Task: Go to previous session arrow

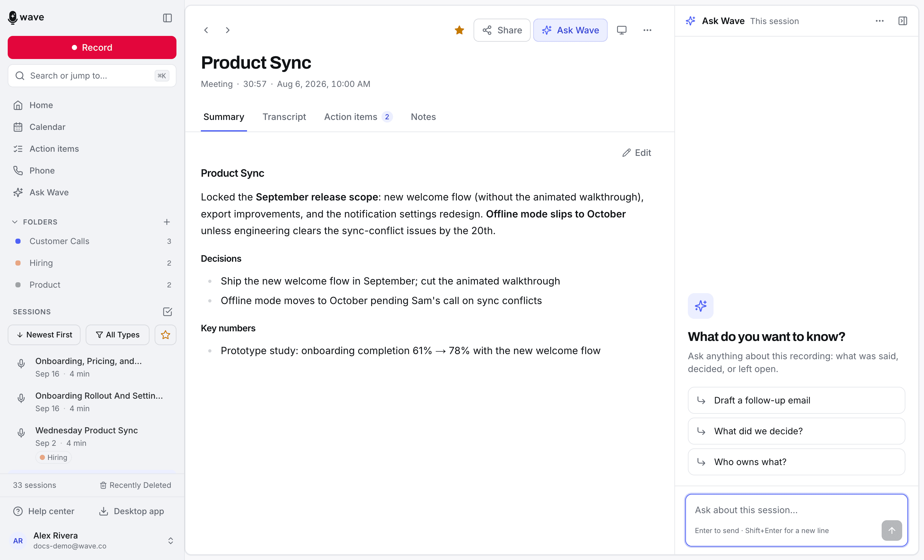Action: (206, 30)
